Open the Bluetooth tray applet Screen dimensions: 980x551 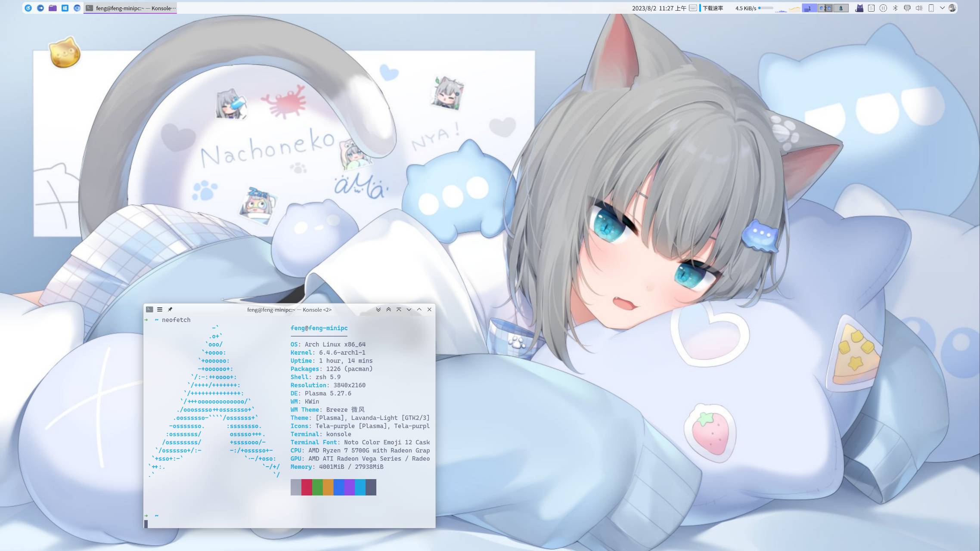(895, 8)
